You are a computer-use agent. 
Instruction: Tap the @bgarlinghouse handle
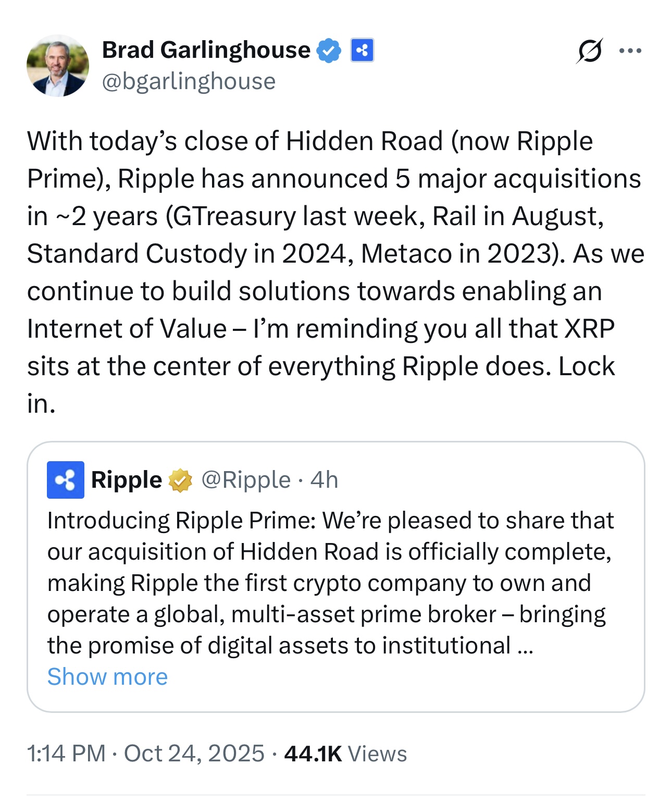189,81
